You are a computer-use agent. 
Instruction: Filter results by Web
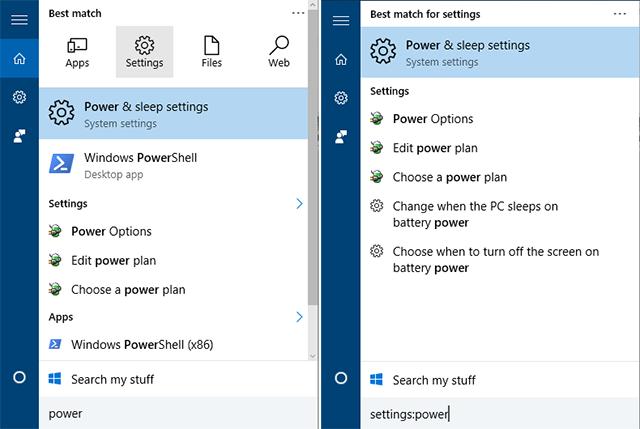coord(279,52)
